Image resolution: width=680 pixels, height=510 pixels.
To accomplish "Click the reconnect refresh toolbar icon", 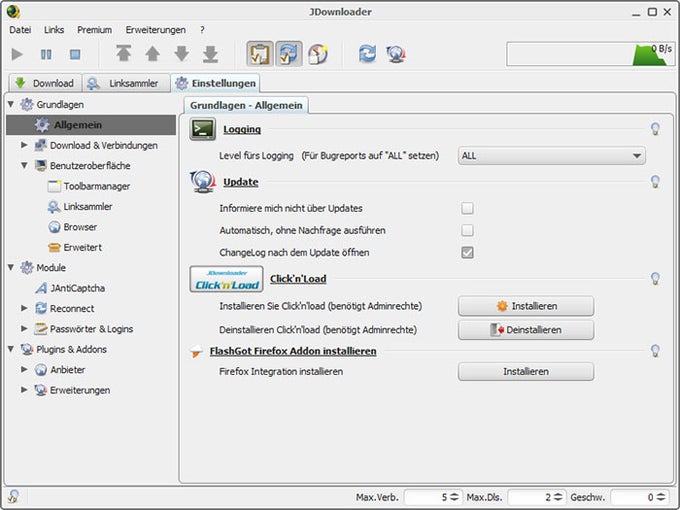I will click(367, 54).
